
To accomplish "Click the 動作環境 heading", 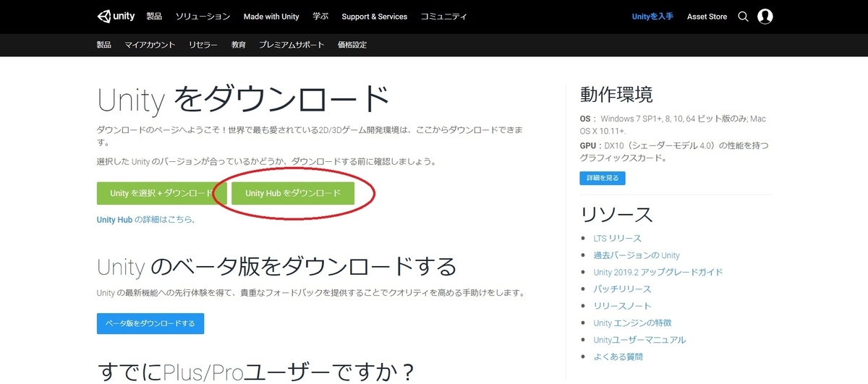I will click(x=616, y=95).
